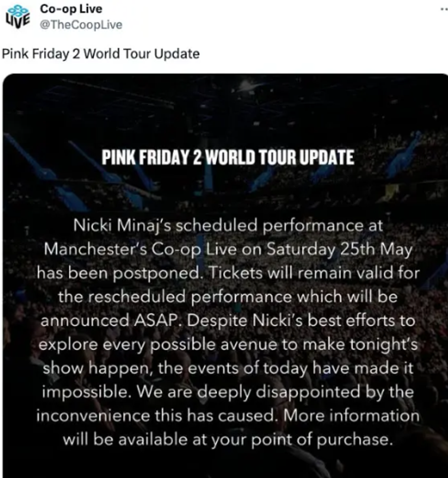Open the @TheCoopLive handle link
The image size is (448, 478).
[x=81, y=25]
